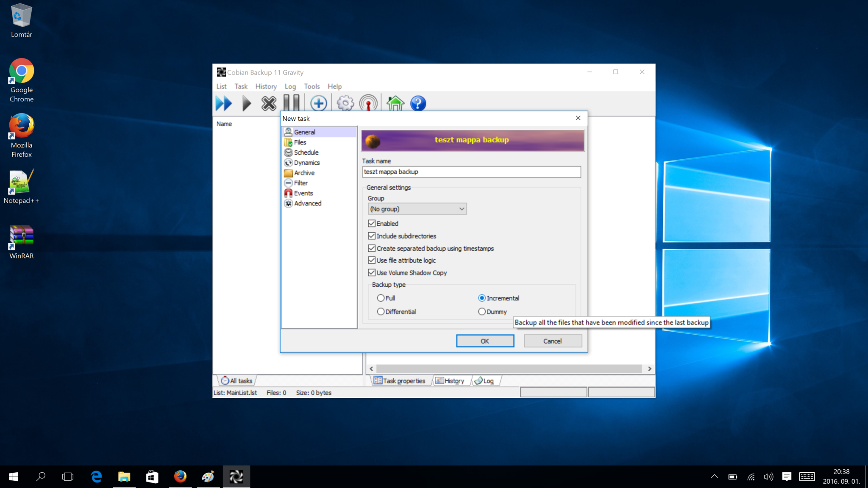This screenshot has width=868, height=488.
Task: Cancel the New task dialog
Action: pyautogui.click(x=552, y=341)
